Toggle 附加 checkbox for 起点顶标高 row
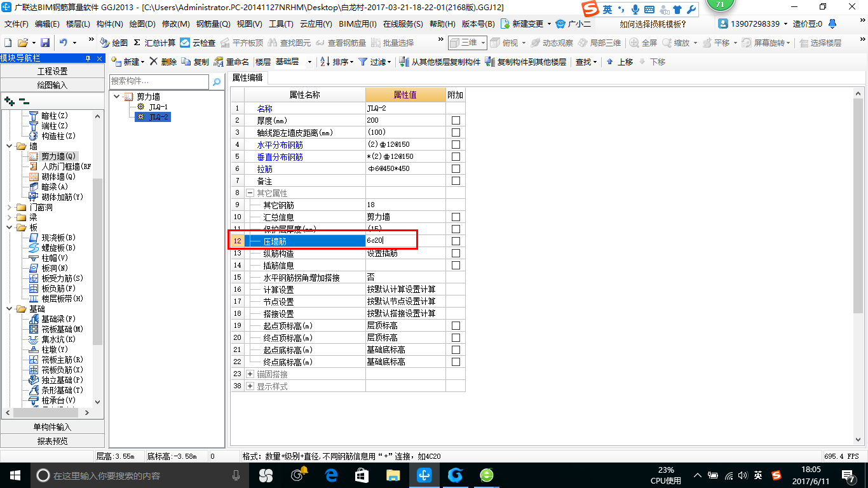 pos(456,325)
